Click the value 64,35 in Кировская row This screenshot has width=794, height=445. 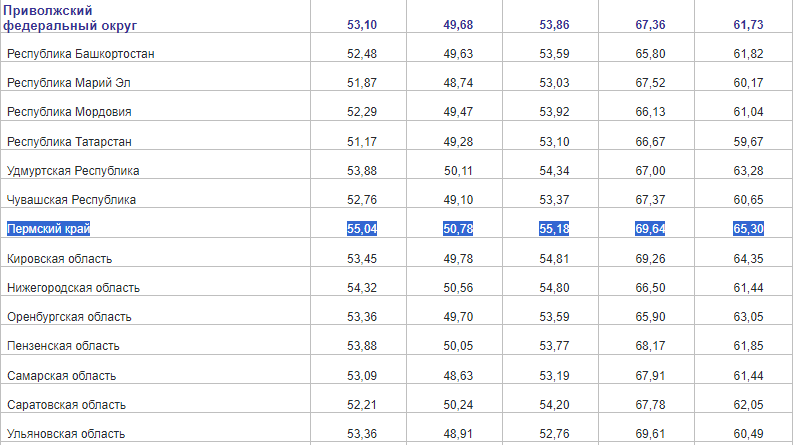[x=747, y=259]
